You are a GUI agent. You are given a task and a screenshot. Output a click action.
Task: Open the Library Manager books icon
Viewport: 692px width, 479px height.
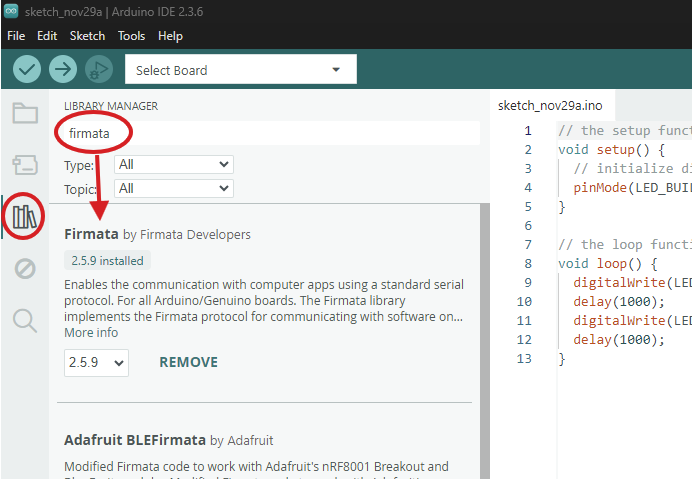(x=25, y=216)
